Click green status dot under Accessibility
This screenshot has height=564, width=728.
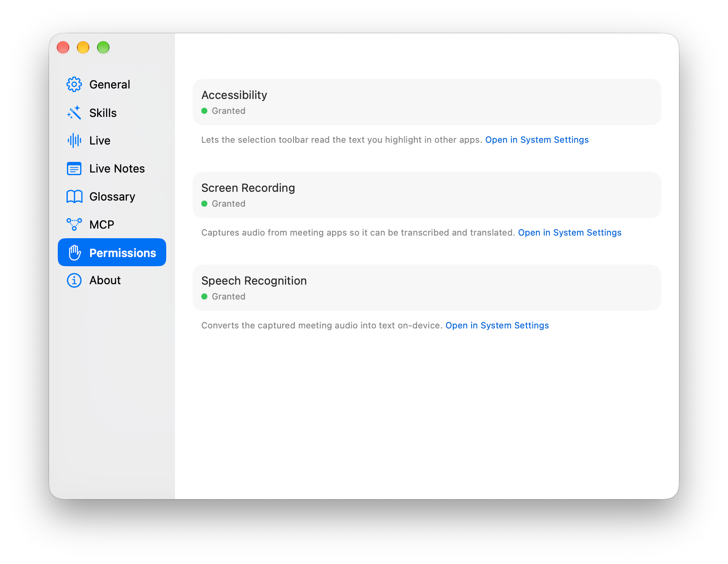[x=204, y=111]
